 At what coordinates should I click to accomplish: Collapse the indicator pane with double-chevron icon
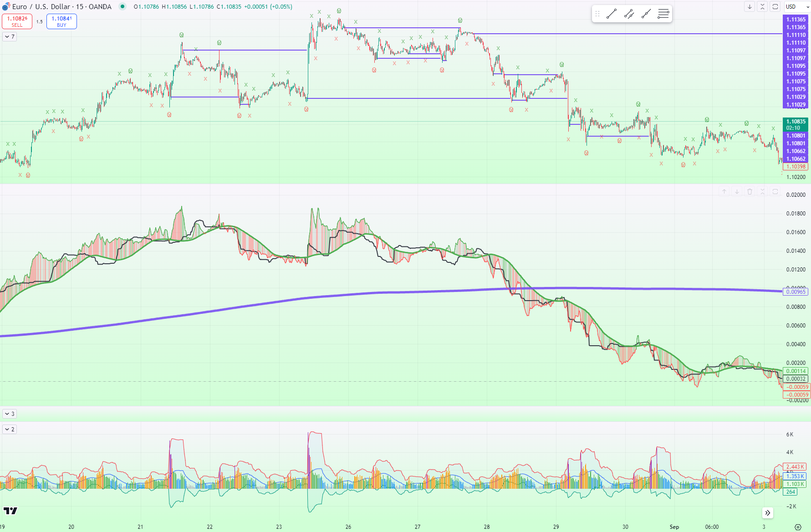pos(762,191)
